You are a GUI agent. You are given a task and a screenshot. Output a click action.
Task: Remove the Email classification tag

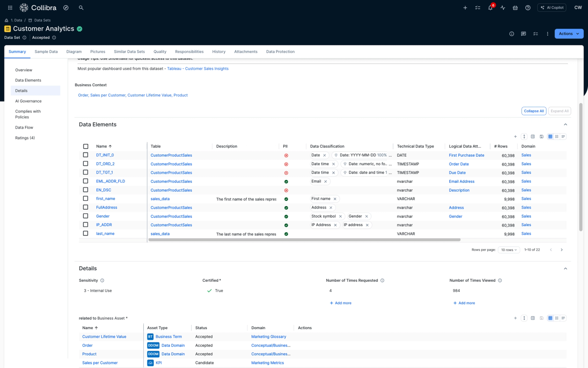pos(325,182)
